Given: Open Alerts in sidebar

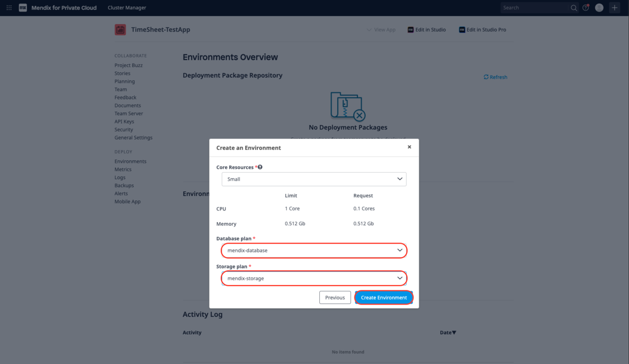Looking at the screenshot, I should pos(121,194).
